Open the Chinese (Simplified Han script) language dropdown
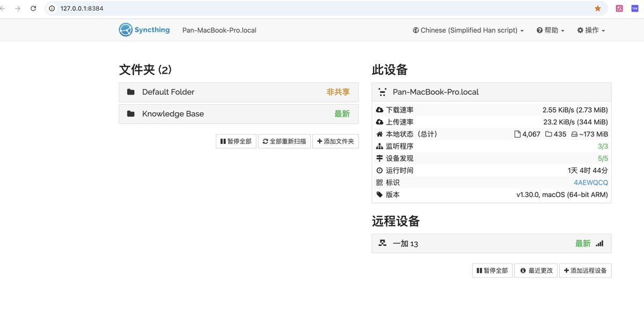 point(468,31)
